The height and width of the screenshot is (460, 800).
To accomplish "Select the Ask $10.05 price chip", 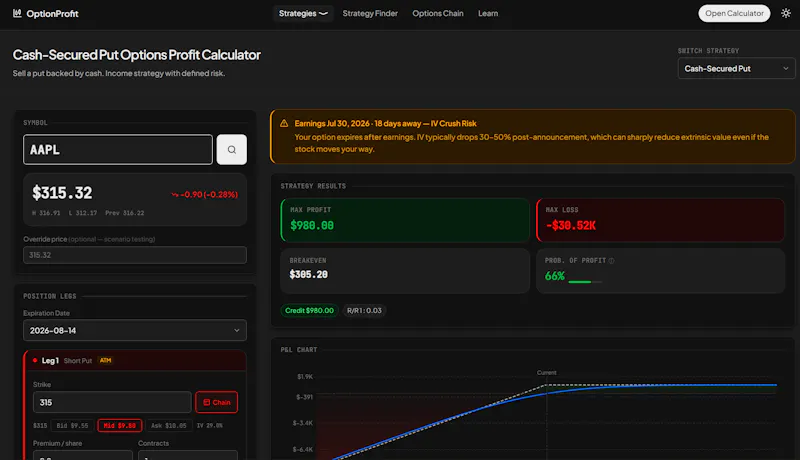I will 169,425.
